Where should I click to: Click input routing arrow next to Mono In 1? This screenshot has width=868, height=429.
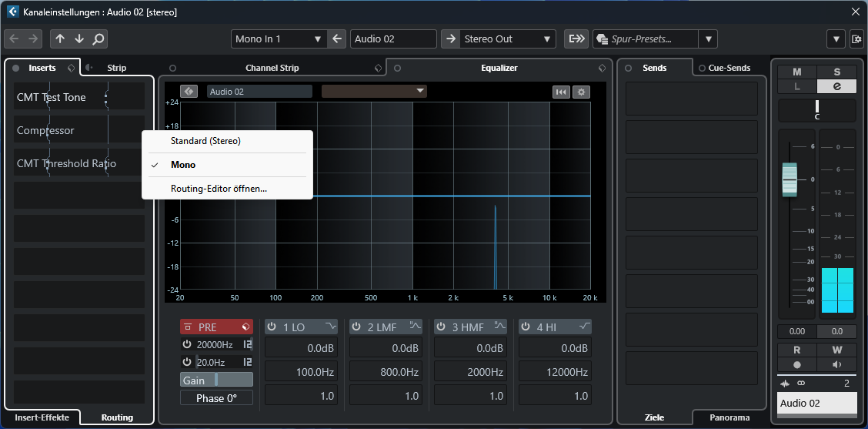point(336,39)
